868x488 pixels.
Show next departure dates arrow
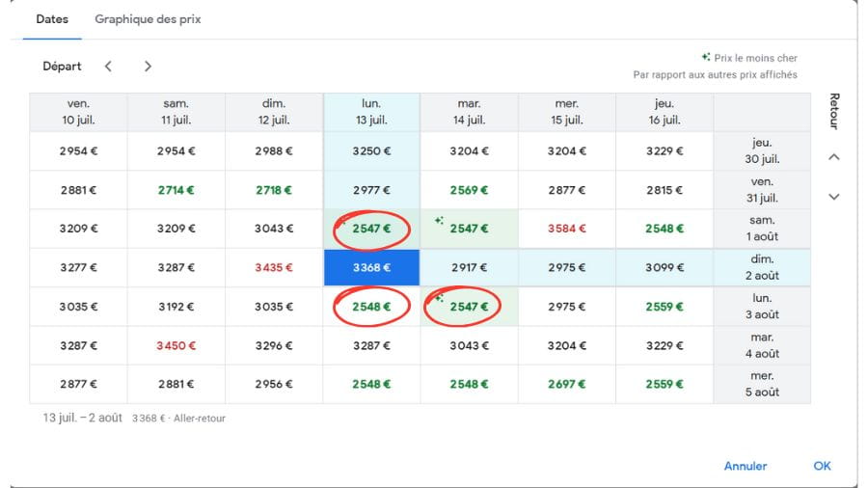148,67
